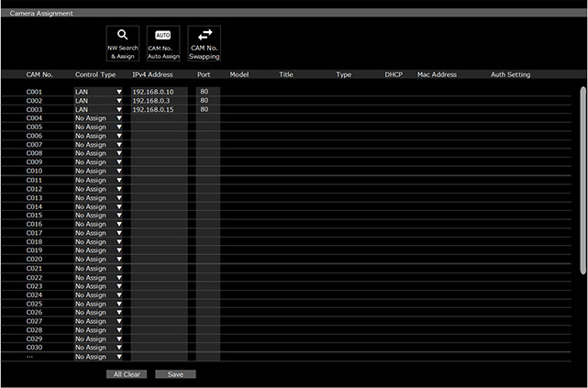Expand No Assign dropdown for C030
The width and height of the screenshot is (588, 388).
tap(98, 348)
